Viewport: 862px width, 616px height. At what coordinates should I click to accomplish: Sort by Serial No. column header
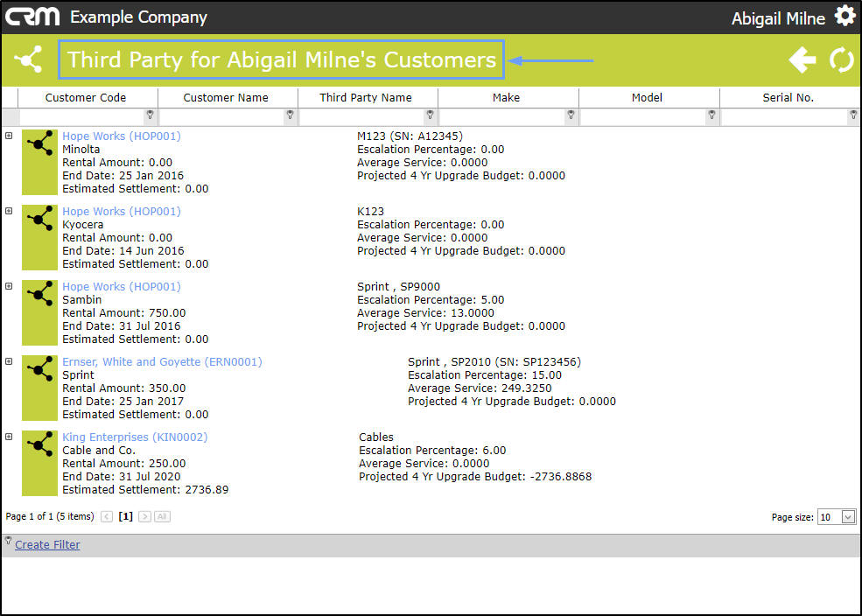coord(788,98)
